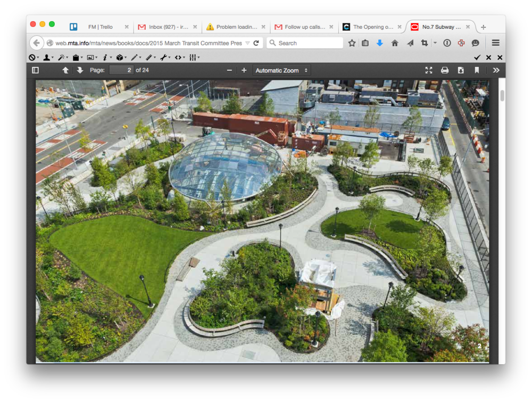This screenshot has height=402, width=532.
Task: Download the current PDF
Action: point(460,70)
